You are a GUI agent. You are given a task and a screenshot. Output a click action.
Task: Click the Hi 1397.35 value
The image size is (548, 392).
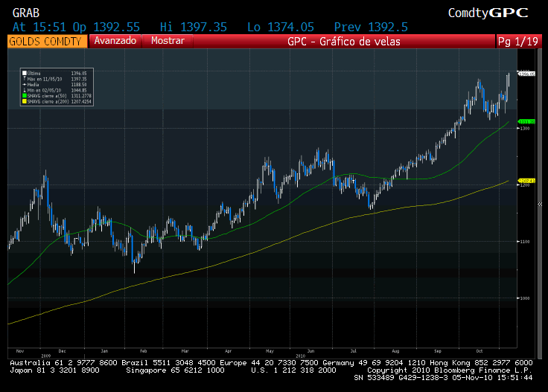[194, 27]
